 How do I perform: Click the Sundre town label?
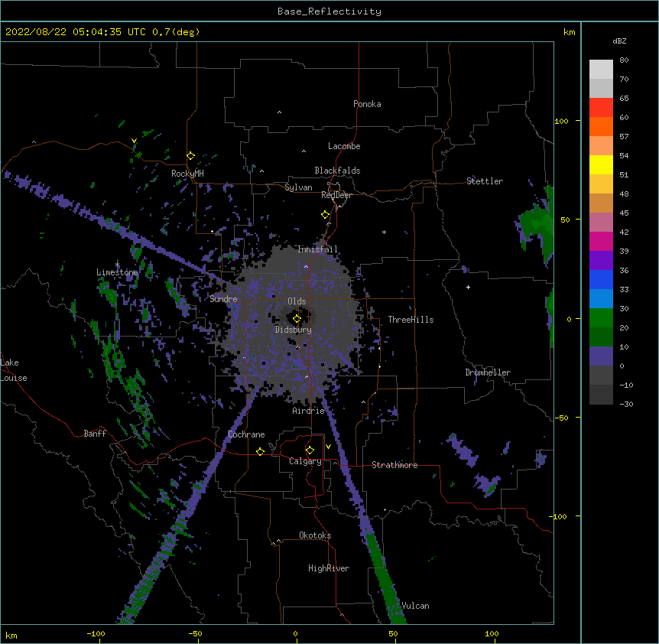point(223,299)
